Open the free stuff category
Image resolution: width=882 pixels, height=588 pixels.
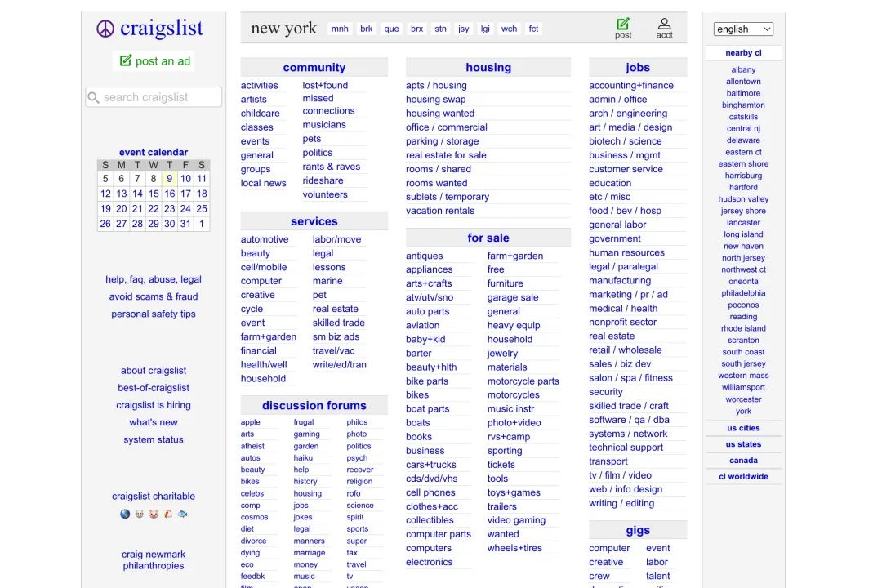point(496,269)
